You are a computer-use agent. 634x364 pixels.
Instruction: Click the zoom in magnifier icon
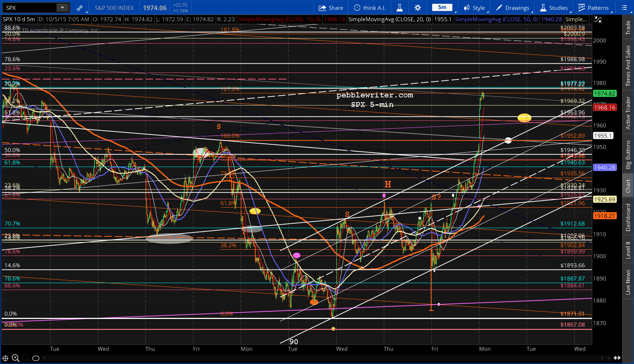15,358
